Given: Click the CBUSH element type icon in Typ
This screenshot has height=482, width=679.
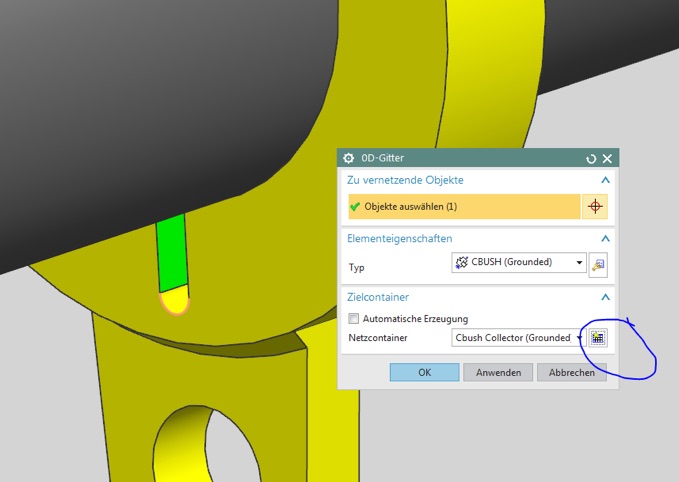Looking at the screenshot, I should tap(462, 262).
